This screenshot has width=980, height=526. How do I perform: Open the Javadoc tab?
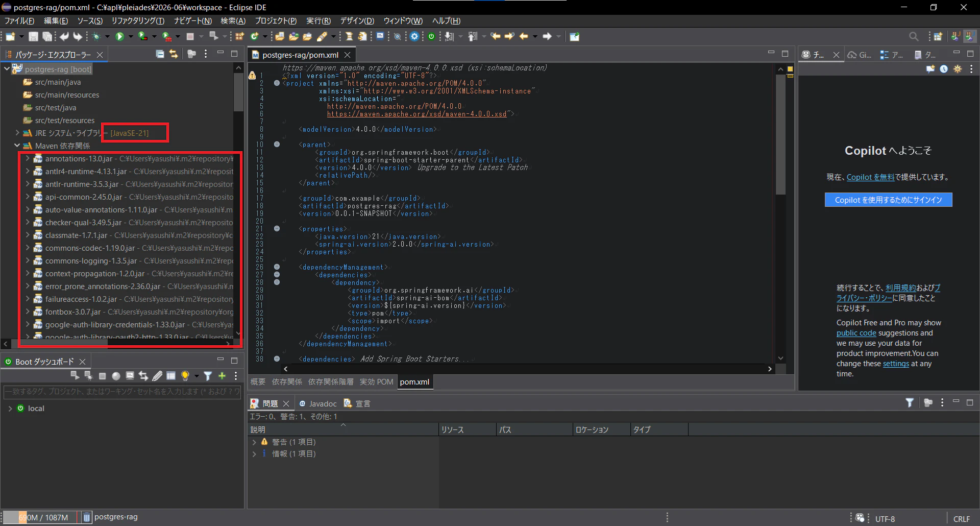coord(317,403)
